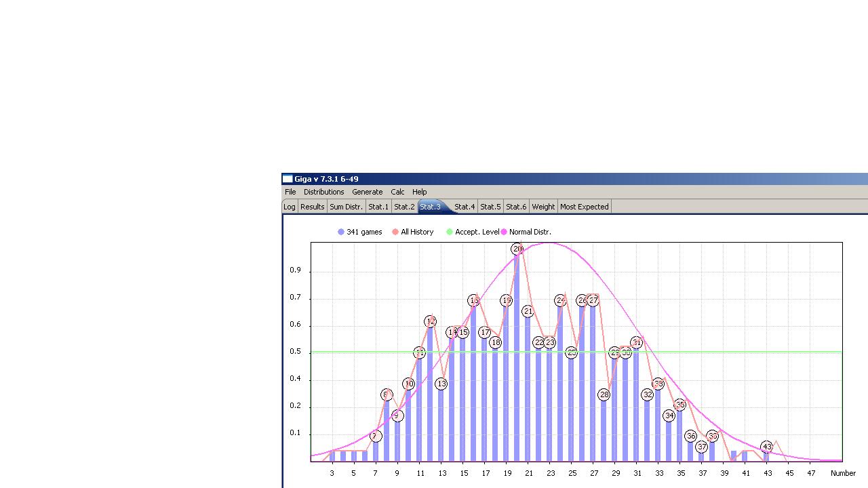Click the green Accept. Level legend dot
868x488 pixels.
coord(450,232)
